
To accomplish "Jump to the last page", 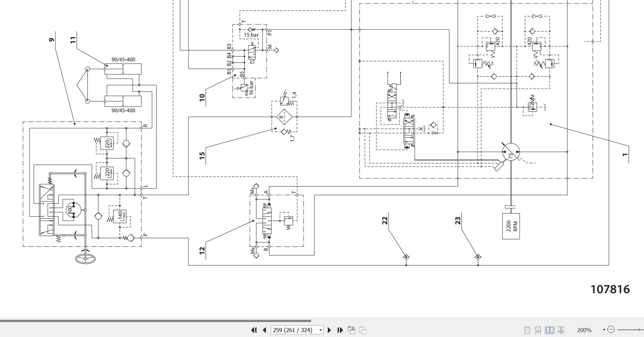I will (x=340, y=330).
